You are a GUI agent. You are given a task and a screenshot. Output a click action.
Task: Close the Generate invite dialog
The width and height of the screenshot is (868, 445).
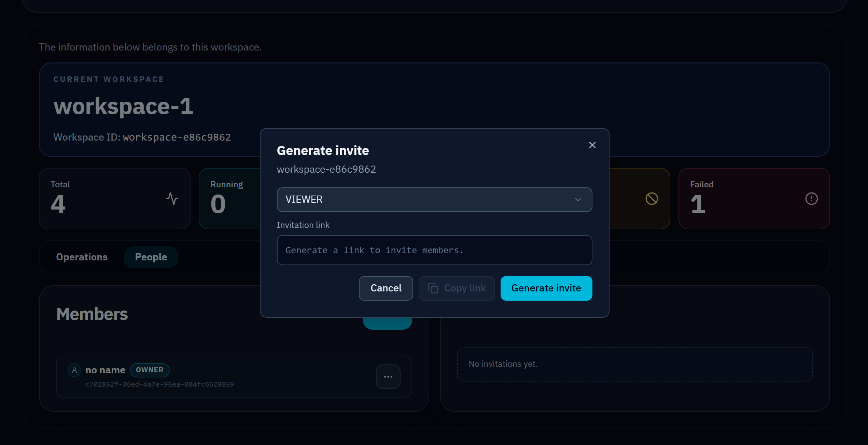[x=592, y=145]
